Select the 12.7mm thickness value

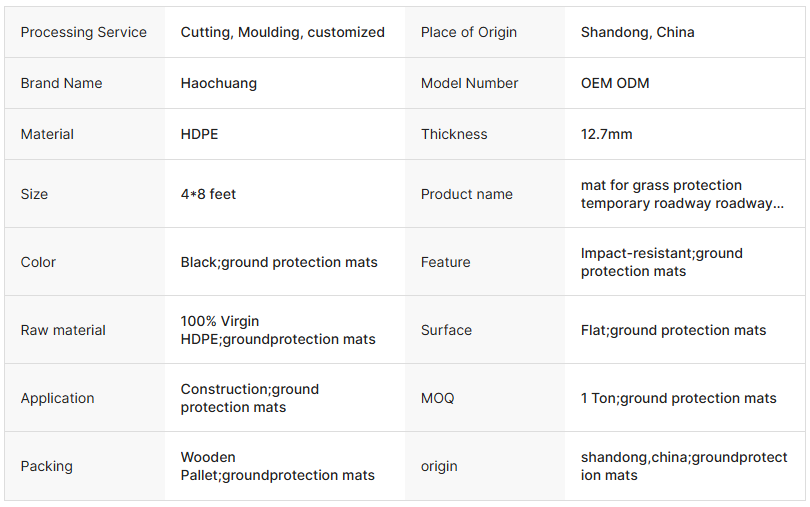606,134
